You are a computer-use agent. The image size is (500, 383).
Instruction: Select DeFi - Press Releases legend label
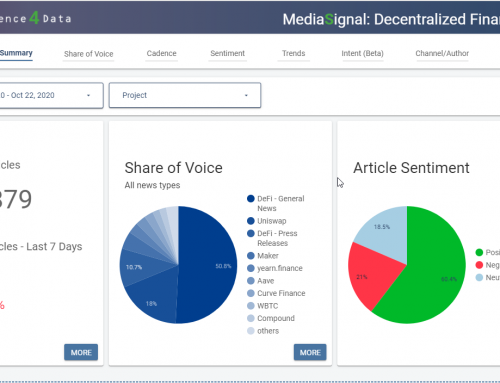277,238
